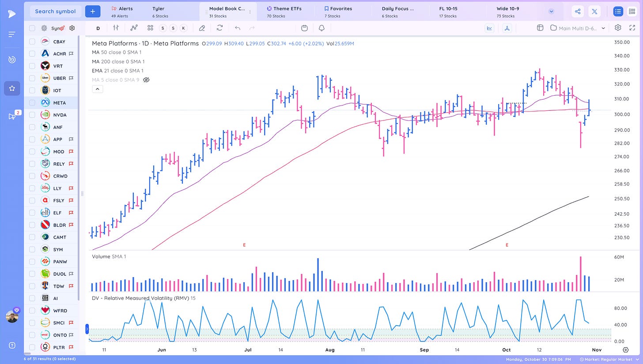This screenshot has width=643, height=364.
Task: Open the left rail menu lines icon
Action: click(12, 34)
